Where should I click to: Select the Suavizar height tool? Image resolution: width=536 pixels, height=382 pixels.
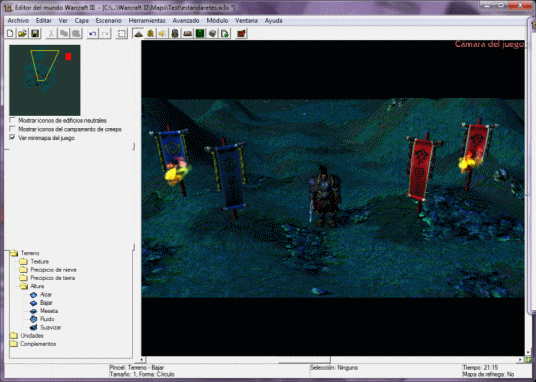click(51, 327)
